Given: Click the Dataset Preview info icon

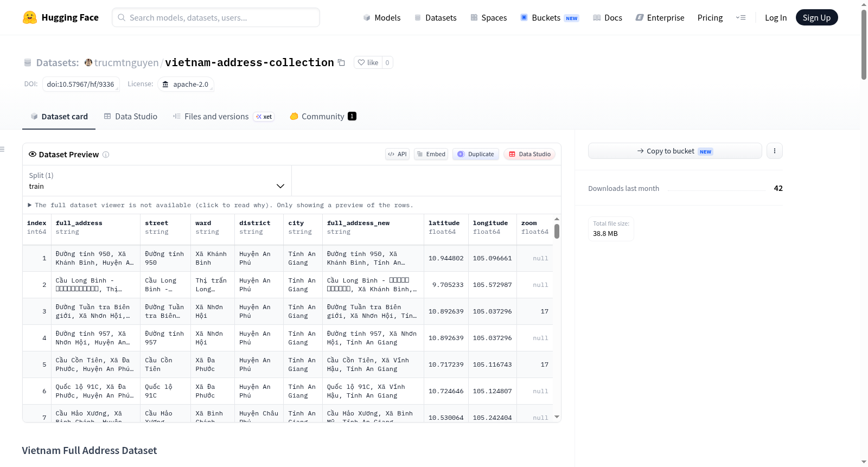Looking at the screenshot, I should [x=106, y=155].
